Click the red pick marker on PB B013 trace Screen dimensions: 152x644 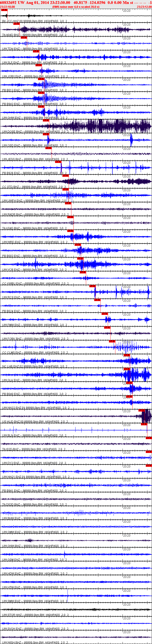(x=41, y=79)
